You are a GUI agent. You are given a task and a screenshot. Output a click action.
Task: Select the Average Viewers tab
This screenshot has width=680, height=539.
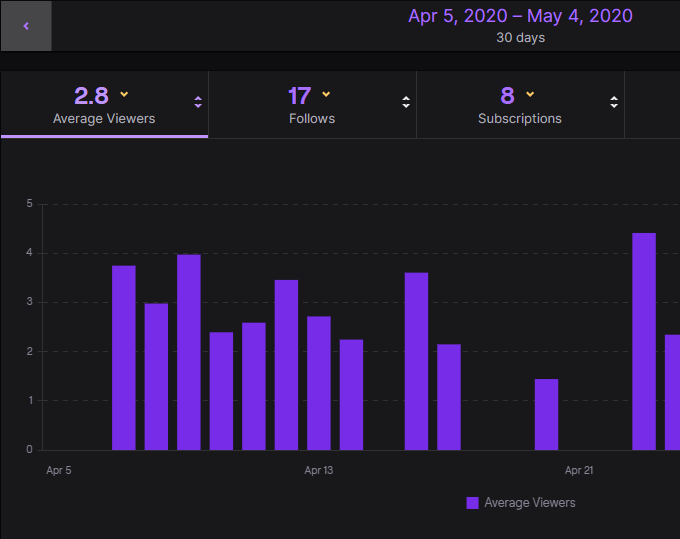tap(105, 105)
